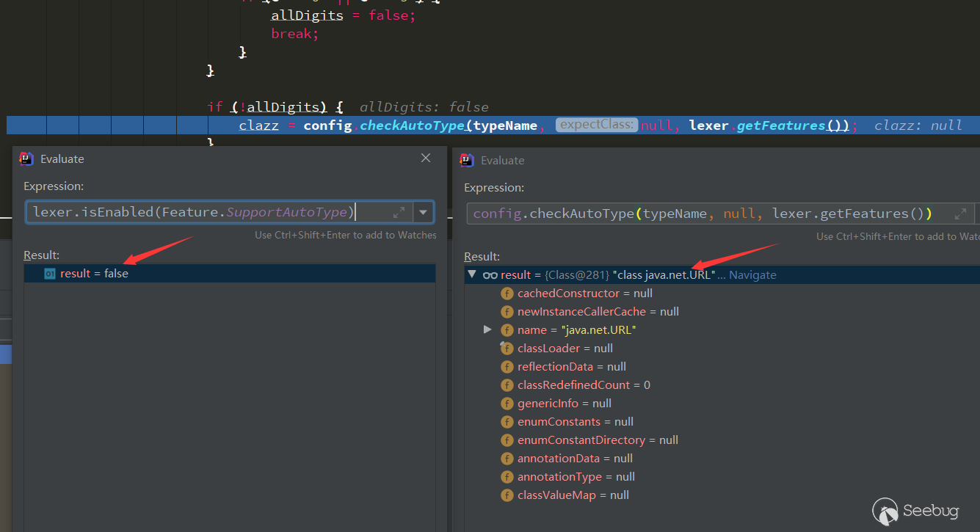Image resolution: width=980 pixels, height=532 pixels.
Task: Click the annotationData field icon
Action: (507, 459)
